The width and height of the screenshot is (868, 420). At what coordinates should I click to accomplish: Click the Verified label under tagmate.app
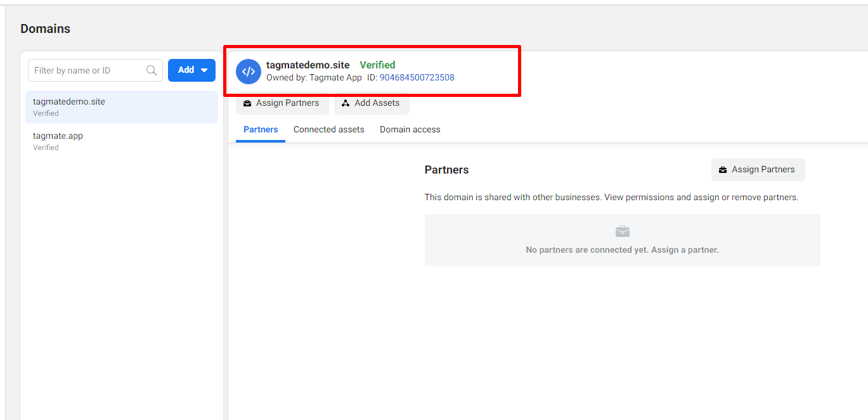pos(46,148)
